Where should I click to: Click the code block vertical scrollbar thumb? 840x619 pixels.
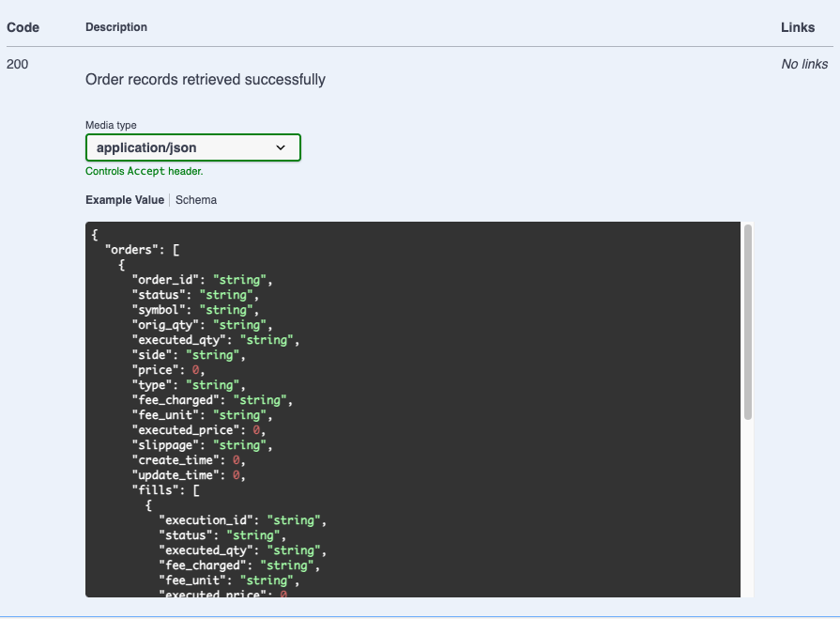point(747,319)
